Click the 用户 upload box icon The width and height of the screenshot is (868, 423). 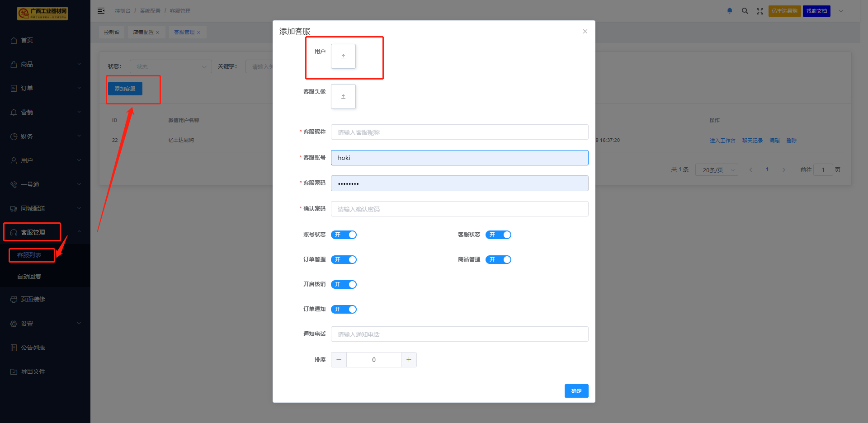[x=343, y=56]
